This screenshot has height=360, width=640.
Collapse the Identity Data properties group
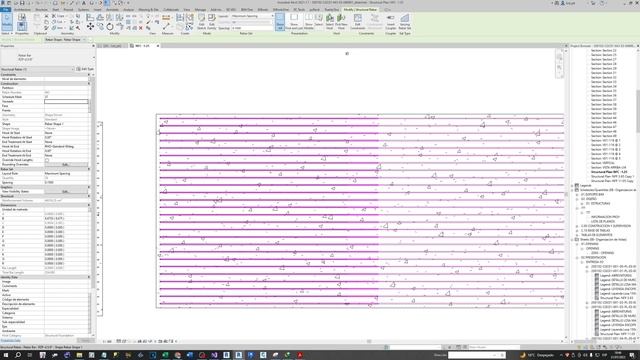pos(89,277)
